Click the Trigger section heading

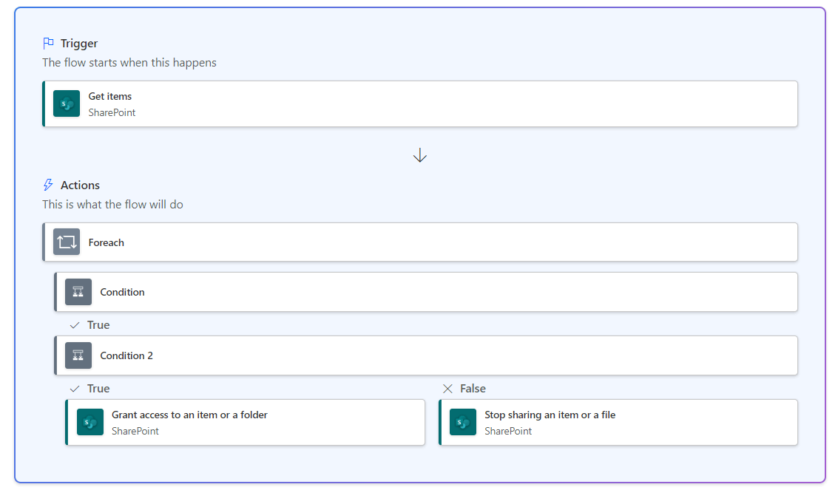[79, 44]
